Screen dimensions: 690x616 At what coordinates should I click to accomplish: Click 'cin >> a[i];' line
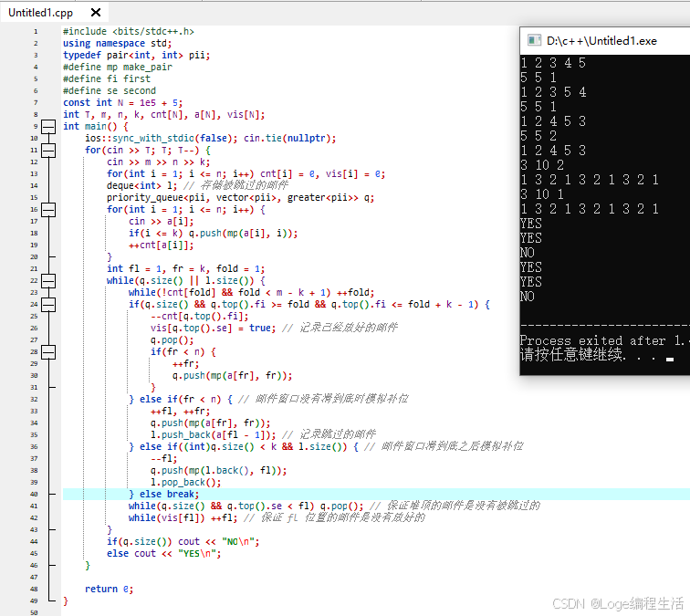tap(161, 222)
